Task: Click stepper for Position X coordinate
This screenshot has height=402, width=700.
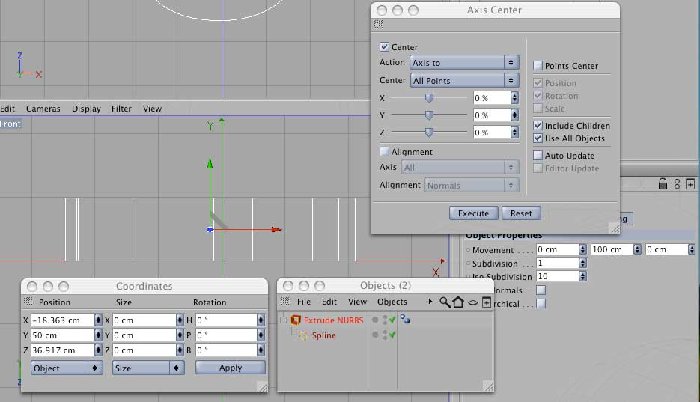Action: [x=98, y=320]
